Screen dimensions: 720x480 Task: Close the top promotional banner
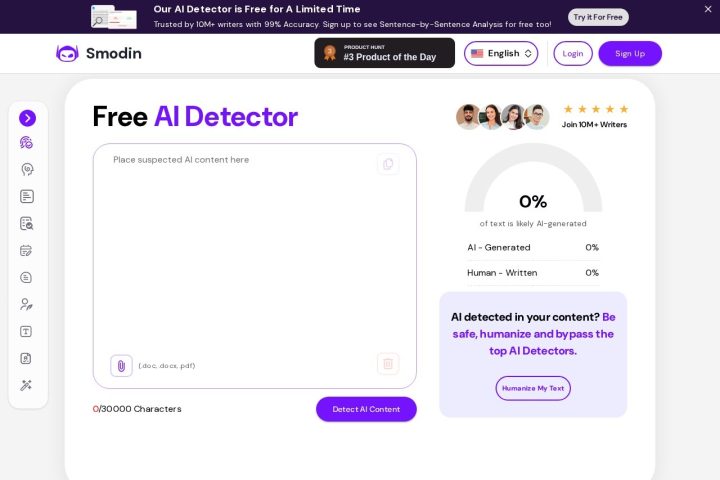[708, 9]
